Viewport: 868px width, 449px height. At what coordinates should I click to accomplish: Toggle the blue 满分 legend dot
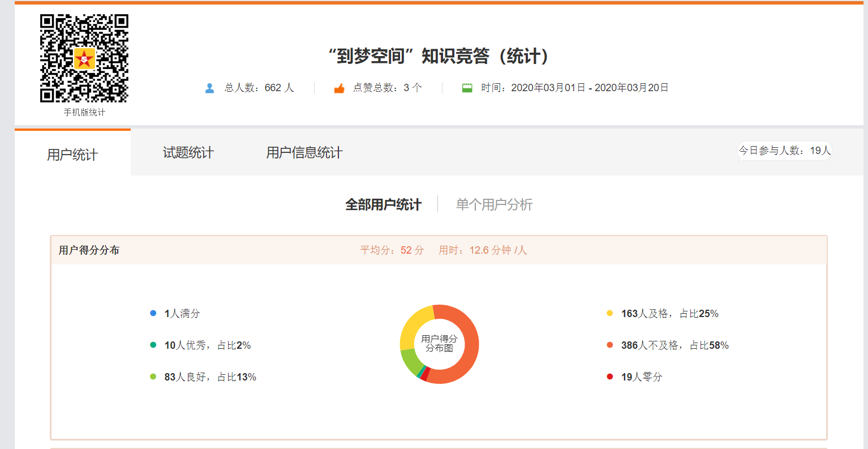(153, 313)
